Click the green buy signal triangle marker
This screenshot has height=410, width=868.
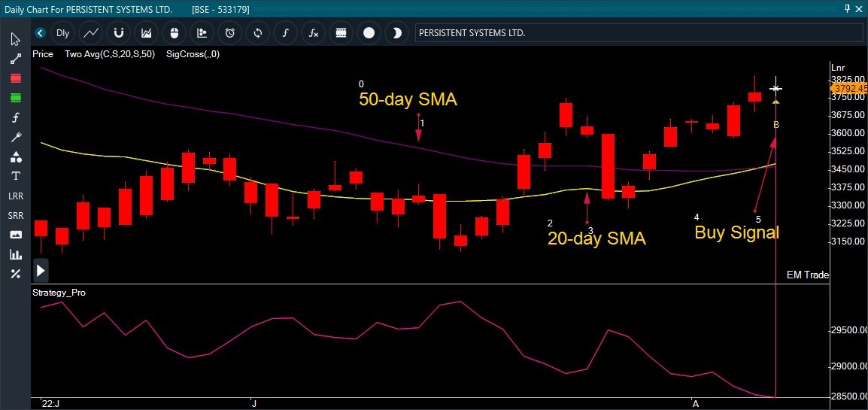coord(776,102)
